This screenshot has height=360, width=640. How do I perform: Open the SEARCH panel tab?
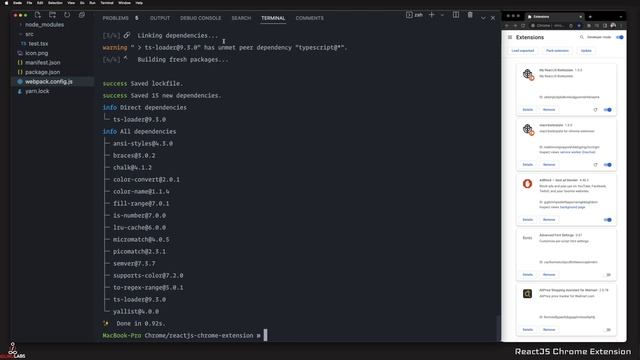(x=241, y=18)
